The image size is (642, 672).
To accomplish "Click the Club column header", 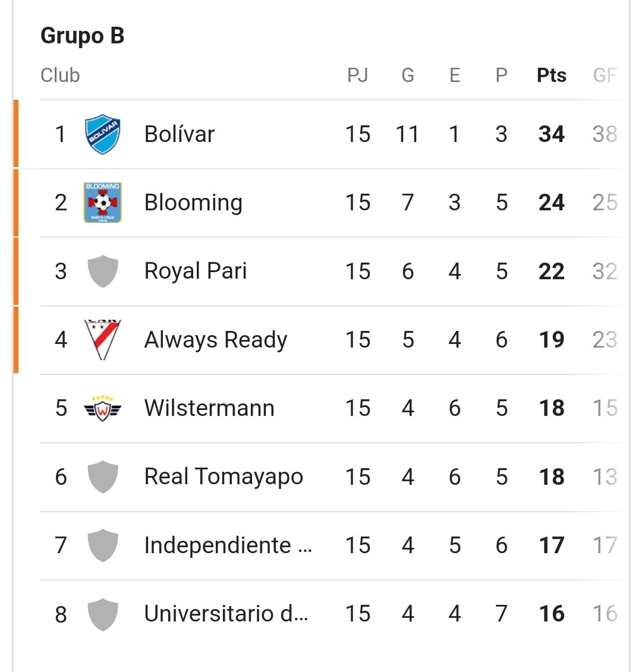I will pos(60,75).
